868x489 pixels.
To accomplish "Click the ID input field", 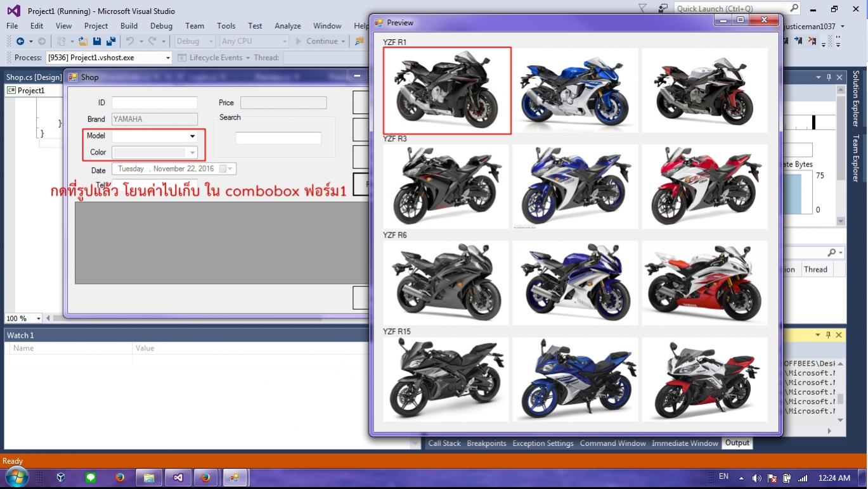I will (x=155, y=103).
